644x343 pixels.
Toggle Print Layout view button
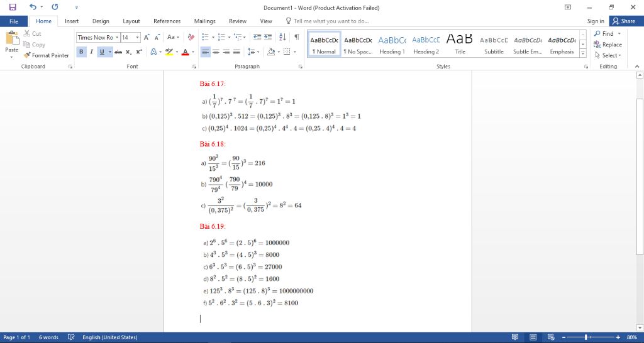533,337
